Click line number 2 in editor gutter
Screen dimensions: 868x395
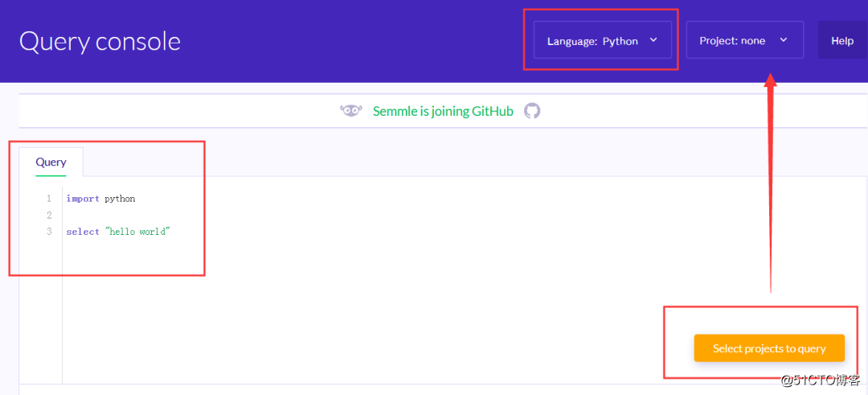49,215
